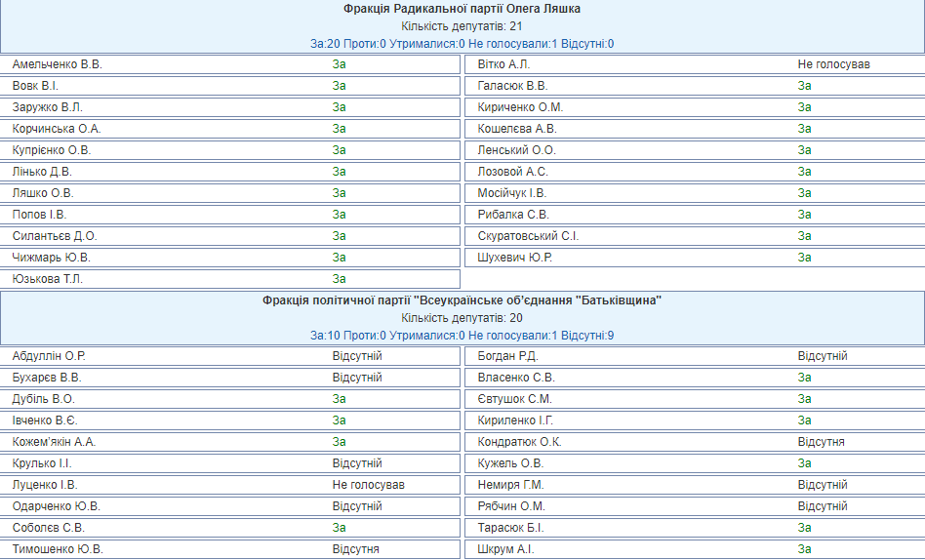
Task: Select deputy name Шухевич Ю.Р.
Action: [514, 258]
